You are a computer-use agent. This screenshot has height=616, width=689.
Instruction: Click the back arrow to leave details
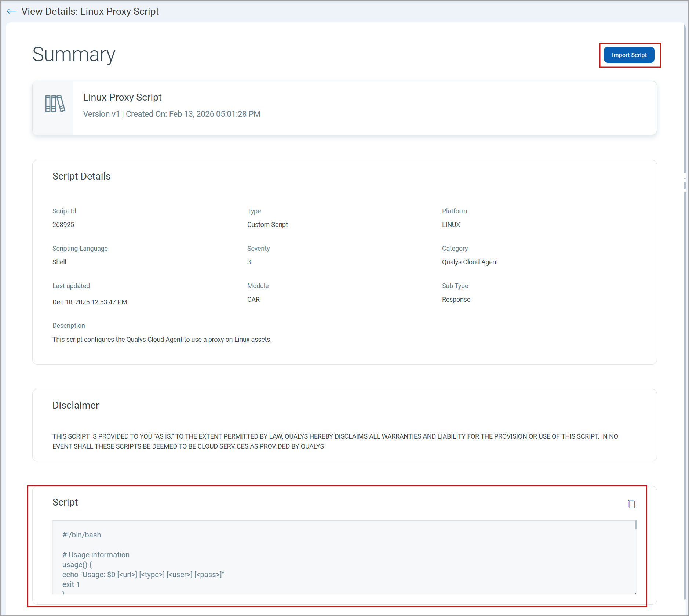pos(11,11)
